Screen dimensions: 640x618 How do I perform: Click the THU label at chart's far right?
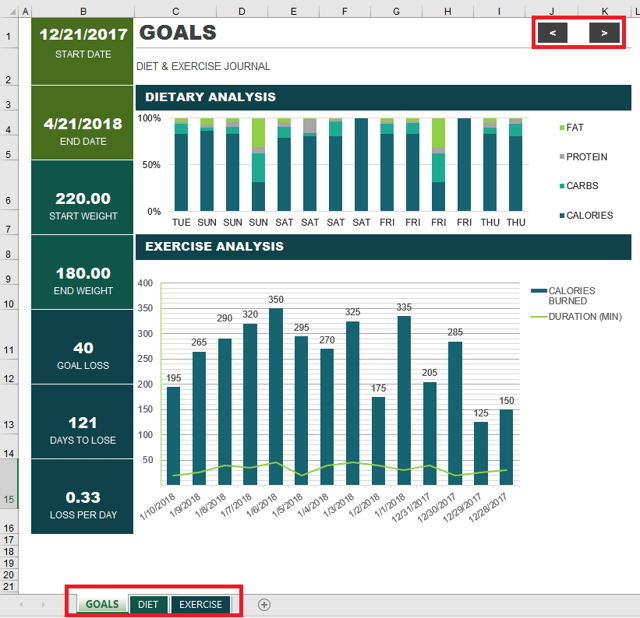[516, 222]
